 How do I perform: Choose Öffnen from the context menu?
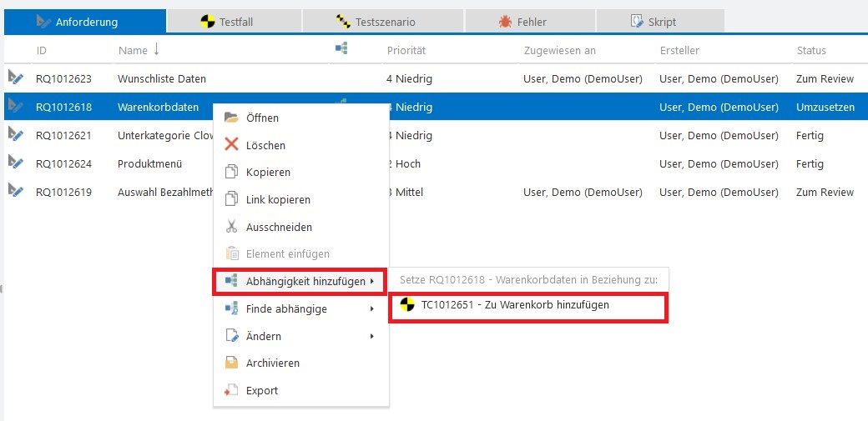262,118
